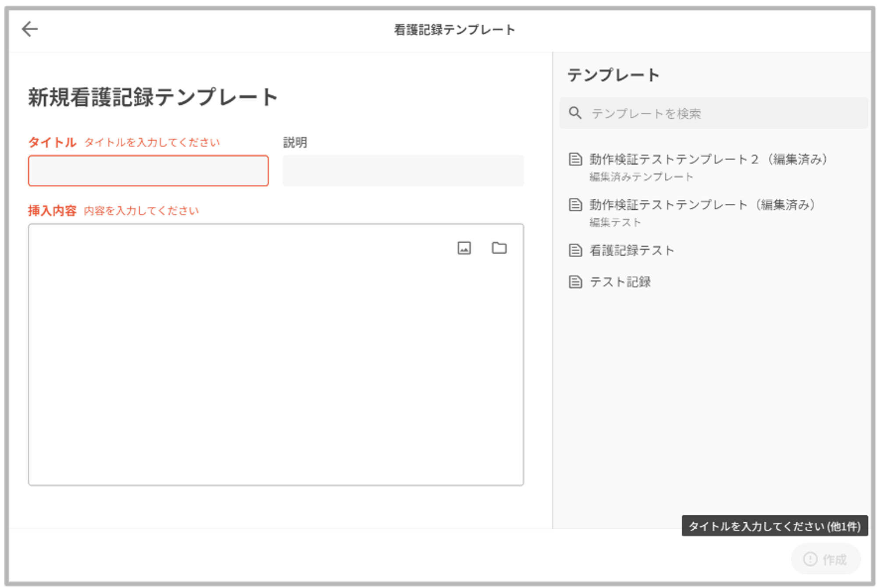Open the 看護記録テスト template
Viewport: 877px width, 588px height.
(x=631, y=250)
